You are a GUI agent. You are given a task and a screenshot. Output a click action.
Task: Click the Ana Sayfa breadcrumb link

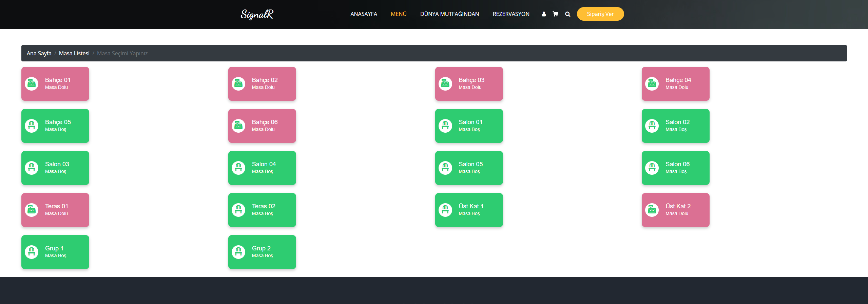pos(39,53)
